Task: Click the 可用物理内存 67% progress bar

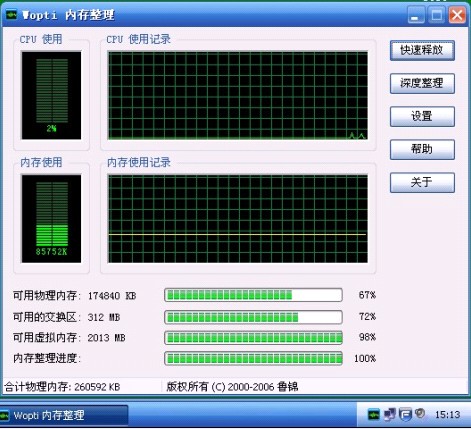Action: [253, 295]
